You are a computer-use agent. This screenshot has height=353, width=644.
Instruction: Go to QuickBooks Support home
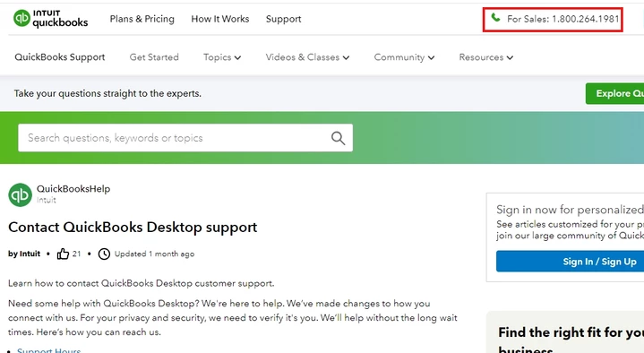pos(60,57)
